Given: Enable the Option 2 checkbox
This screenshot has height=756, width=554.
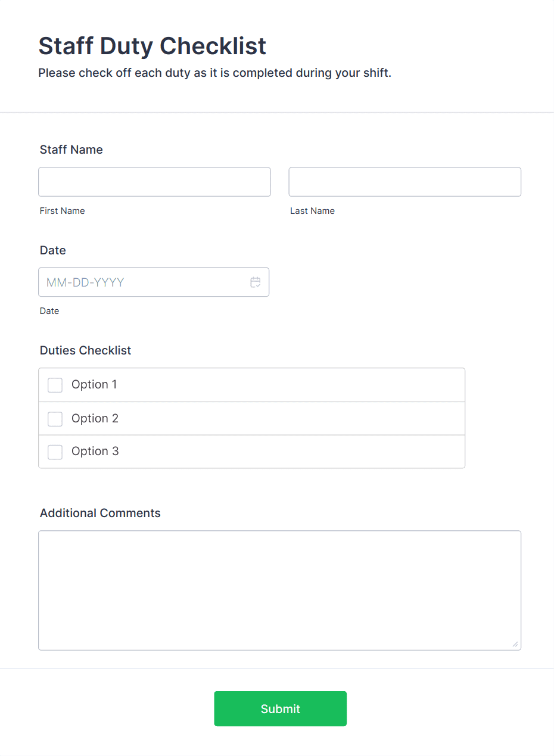Looking at the screenshot, I should pos(55,419).
